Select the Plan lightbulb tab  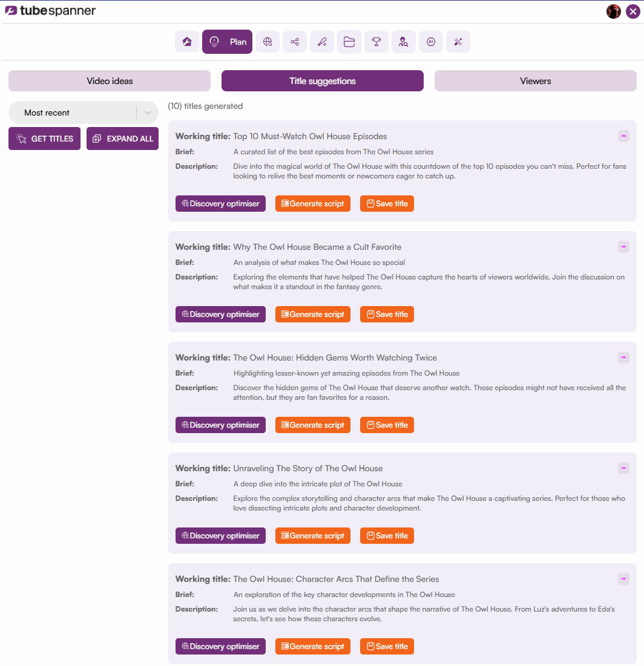(227, 42)
